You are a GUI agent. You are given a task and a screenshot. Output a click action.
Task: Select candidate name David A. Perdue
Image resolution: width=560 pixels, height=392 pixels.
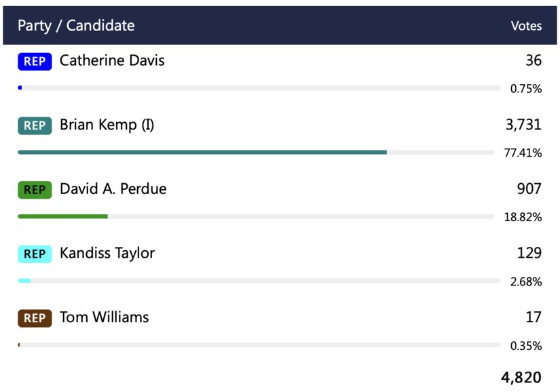(x=113, y=189)
